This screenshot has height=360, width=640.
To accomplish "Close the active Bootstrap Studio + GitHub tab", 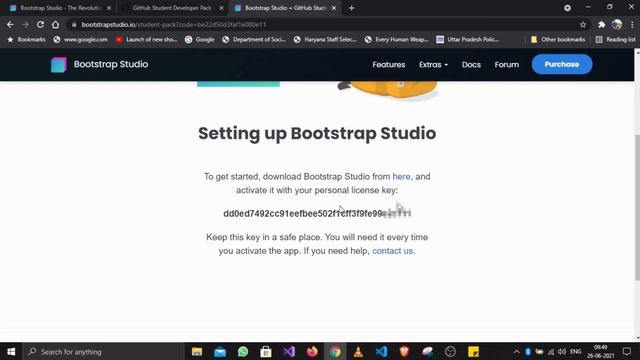I will [x=334, y=8].
